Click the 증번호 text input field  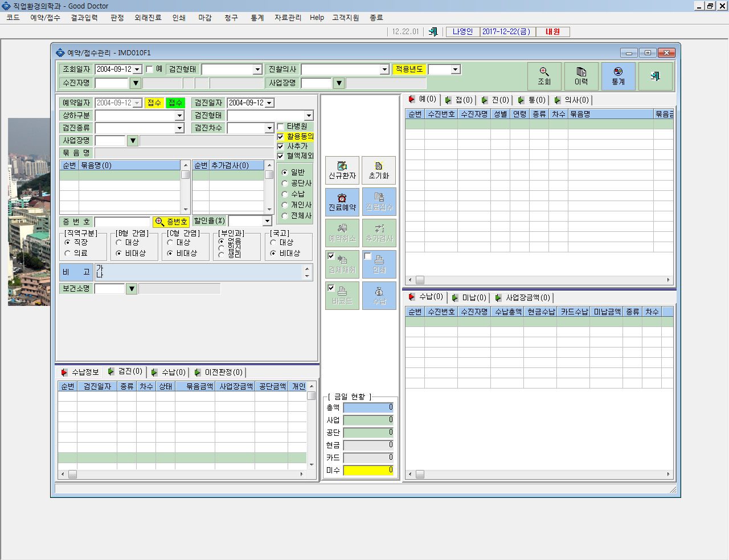[x=122, y=222]
